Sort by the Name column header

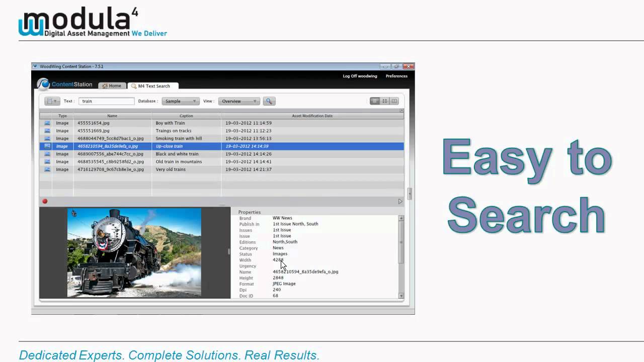click(x=112, y=116)
